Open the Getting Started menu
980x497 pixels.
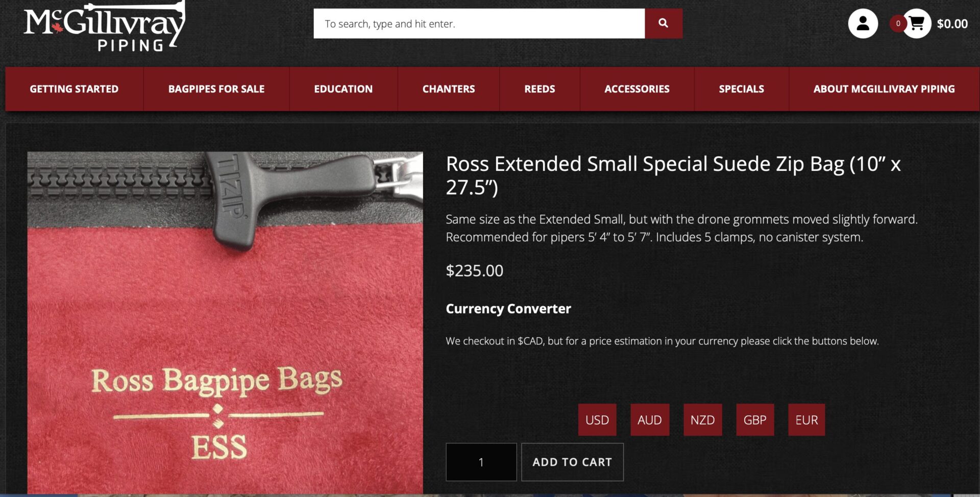click(74, 89)
